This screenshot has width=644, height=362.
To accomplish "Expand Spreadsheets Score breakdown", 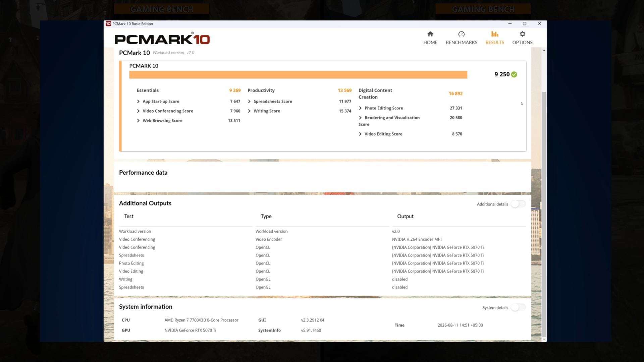I will point(249,101).
